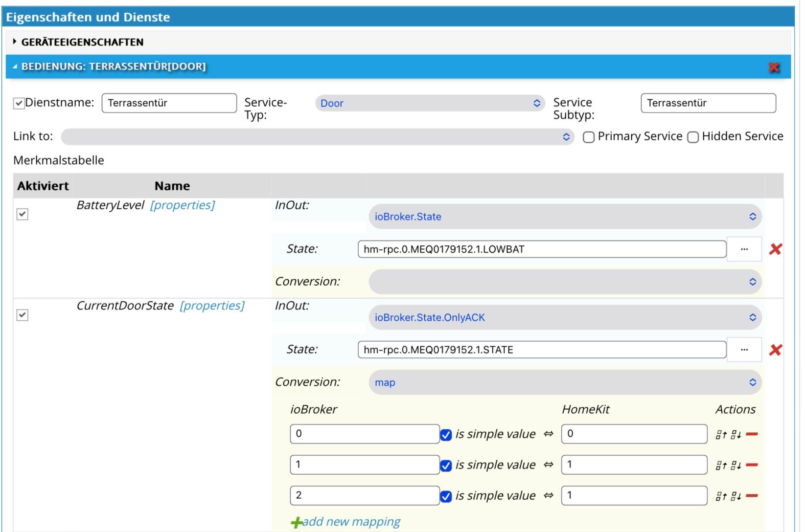This screenshot has height=532, width=805.
Task: Move mapping ioBroker 2 up
Action: pos(721,496)
